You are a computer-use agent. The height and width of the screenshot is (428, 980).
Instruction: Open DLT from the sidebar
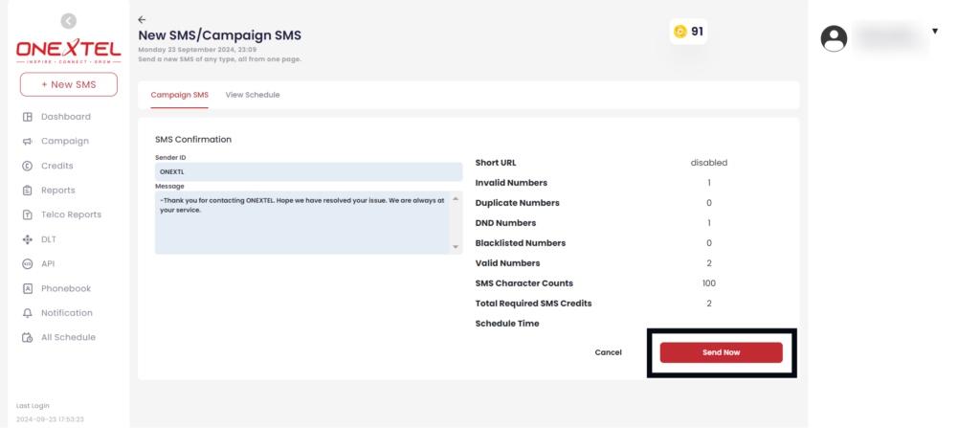(x=49, y=239)
